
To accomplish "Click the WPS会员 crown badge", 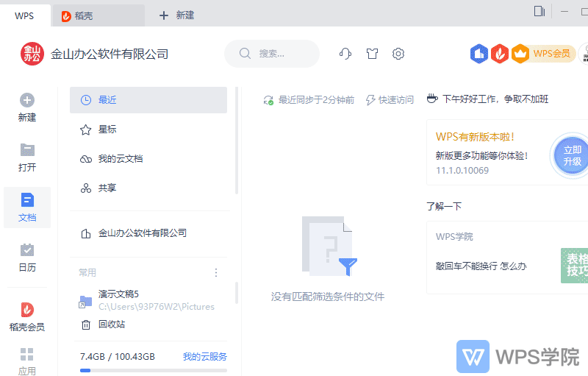I will 542,54.
